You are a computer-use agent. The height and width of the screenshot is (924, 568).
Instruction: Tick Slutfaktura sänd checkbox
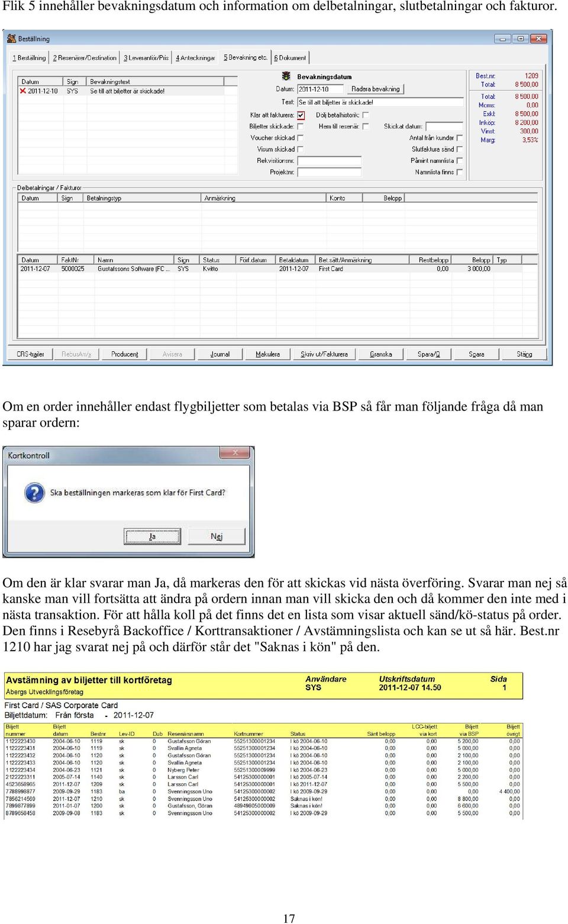[460, 149]
